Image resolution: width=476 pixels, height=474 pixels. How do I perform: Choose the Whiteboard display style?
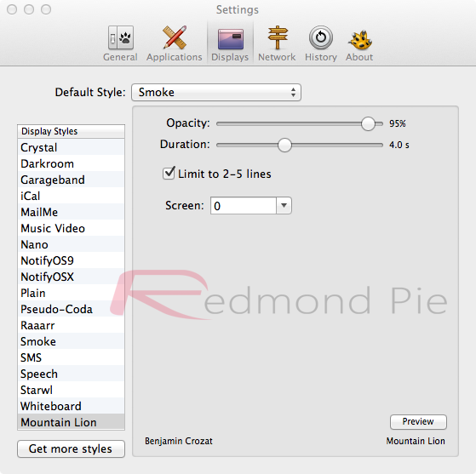click(x=71, y=406)
